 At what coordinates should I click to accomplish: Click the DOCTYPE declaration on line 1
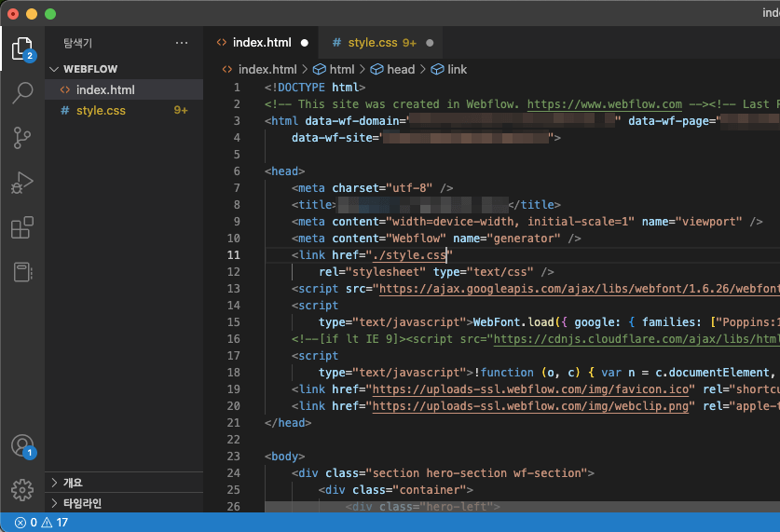point(315,88)
